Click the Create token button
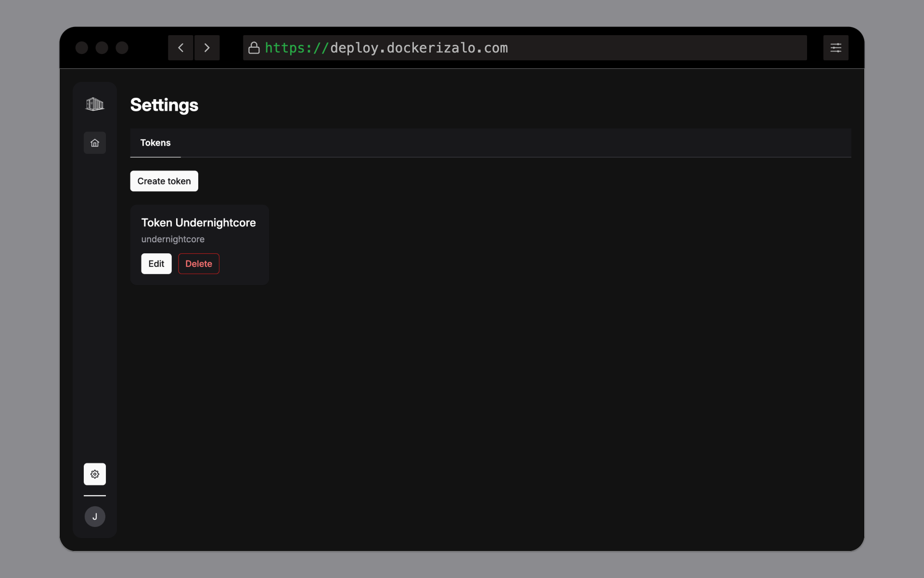 tap(164, 181)
